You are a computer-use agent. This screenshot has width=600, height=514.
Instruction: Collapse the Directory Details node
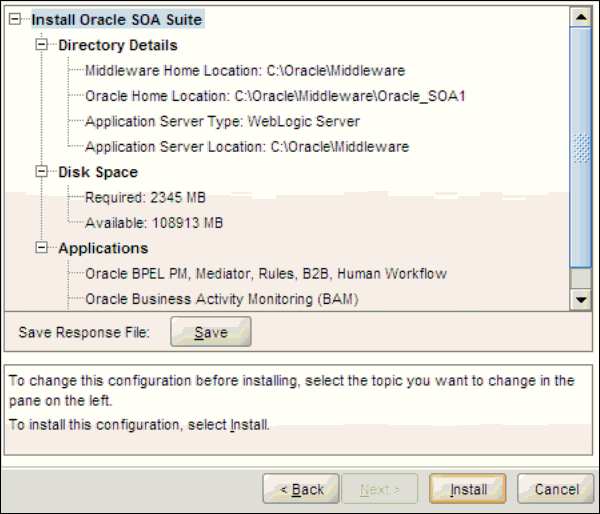pos(41,45)
